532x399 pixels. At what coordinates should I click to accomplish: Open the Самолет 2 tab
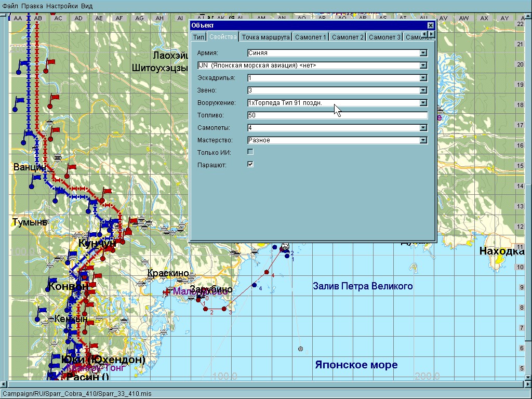pyautogui.click(x=347, y=37)
